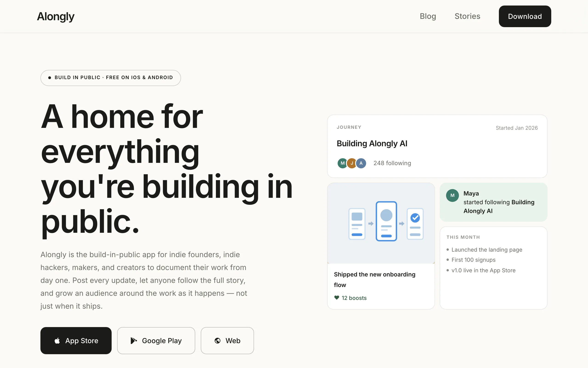Click the "THIS MONTH" heading

(x=463, y=237)
